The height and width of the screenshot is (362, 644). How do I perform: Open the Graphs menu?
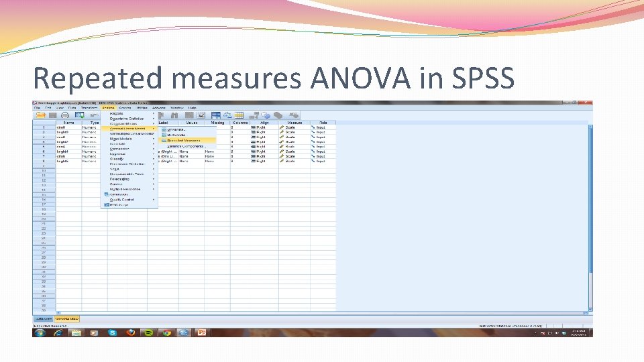click(x=125, y=108)
